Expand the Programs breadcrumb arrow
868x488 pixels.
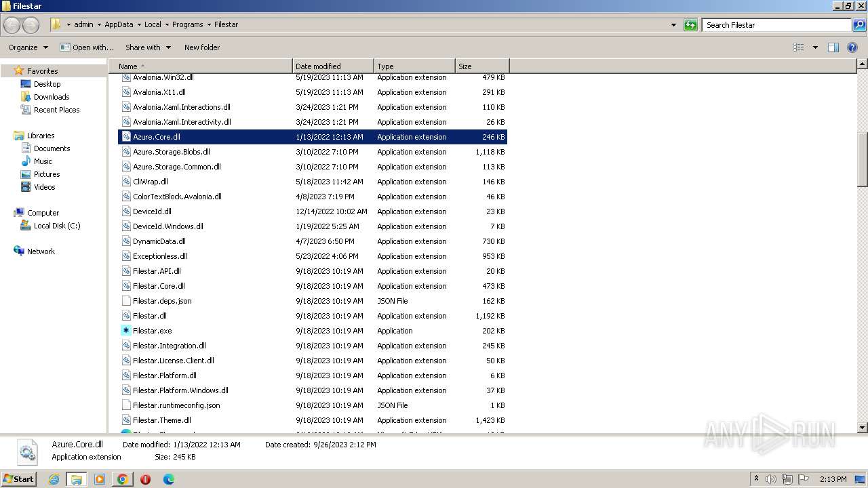209,25
